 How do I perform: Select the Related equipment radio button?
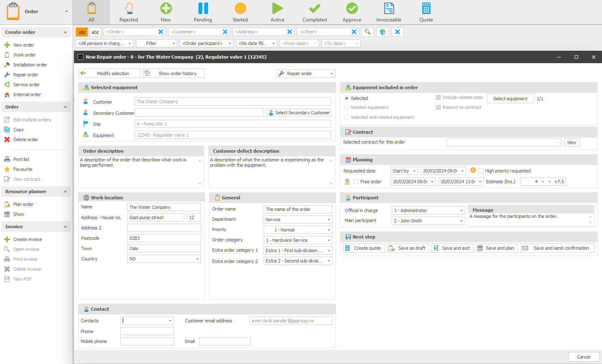pyautogui.click(x=347, y=107)
